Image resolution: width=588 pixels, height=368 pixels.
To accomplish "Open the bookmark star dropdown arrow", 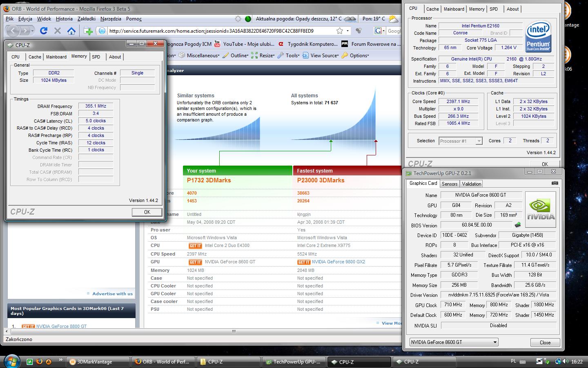I will [347, 31].
